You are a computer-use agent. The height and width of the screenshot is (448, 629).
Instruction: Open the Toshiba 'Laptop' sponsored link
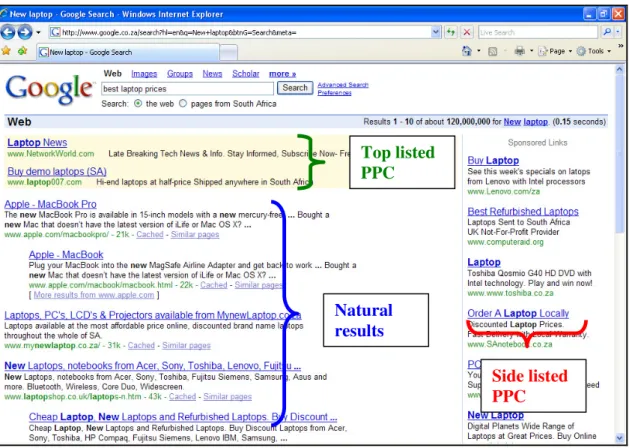(484, 262)
